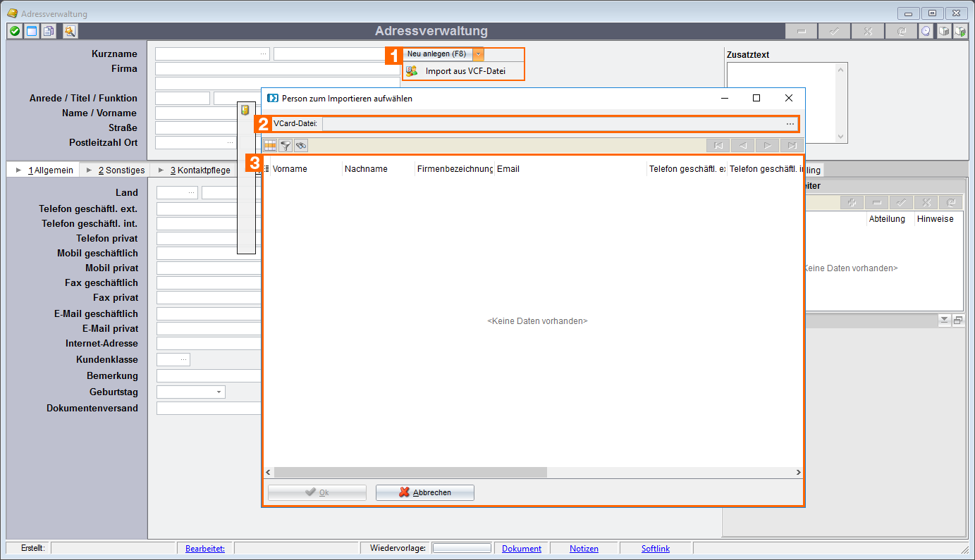Click the checkmark icon in the employee panel
This screenshot has height=560, width=975.
tap(902, 202)
